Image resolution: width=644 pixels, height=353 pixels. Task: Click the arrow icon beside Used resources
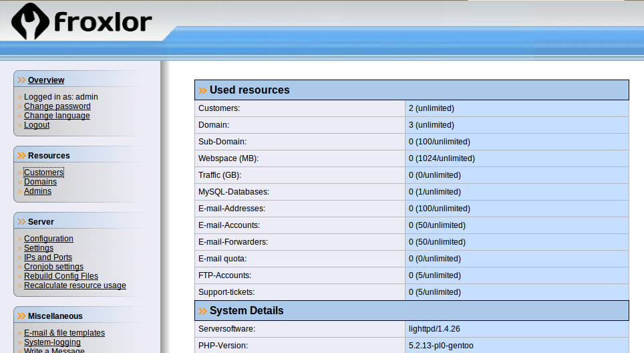coord(202,90)
